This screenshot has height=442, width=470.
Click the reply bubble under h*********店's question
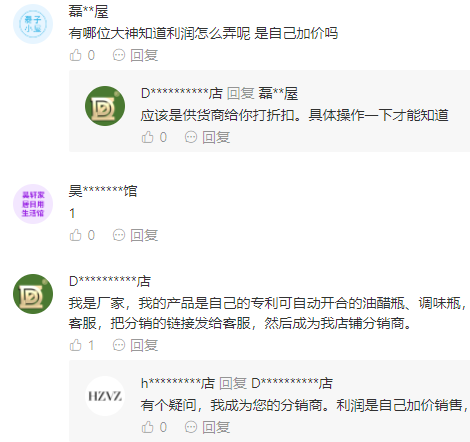pos(191,427)
